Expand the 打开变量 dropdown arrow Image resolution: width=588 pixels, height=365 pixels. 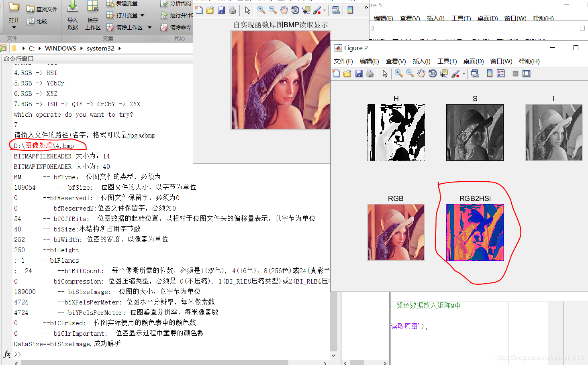click(x=142, y=15)
